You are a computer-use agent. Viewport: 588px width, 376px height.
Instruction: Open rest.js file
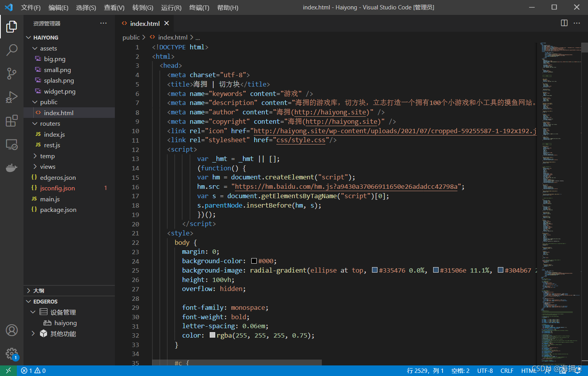(x=52, y=145)
